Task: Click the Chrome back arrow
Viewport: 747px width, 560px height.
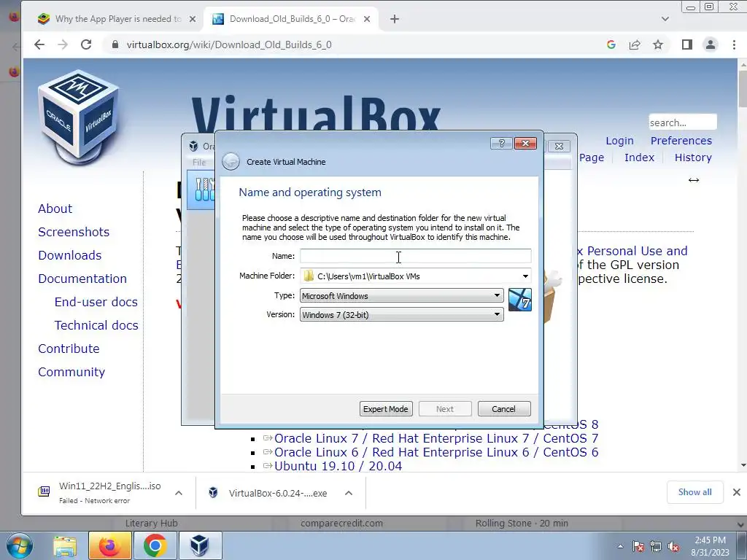Action: tap(39, 44)
